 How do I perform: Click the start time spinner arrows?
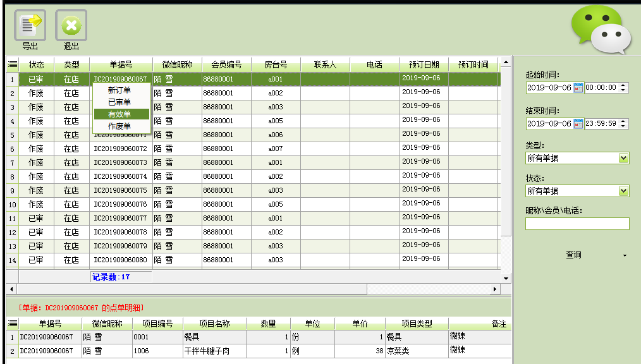(623, 88)
